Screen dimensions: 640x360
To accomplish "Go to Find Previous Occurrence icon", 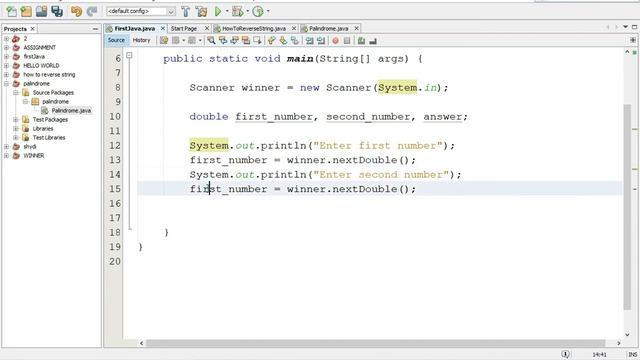I will coord(222,40).
